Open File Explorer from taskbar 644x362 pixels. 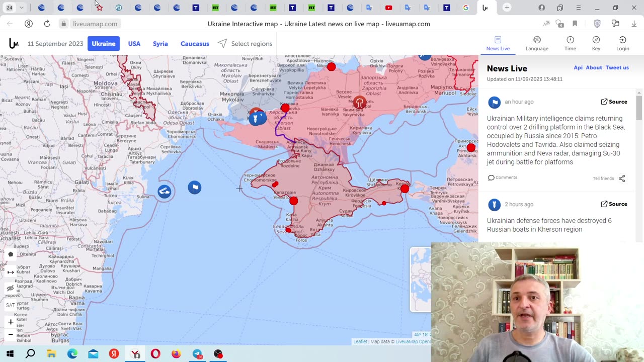[51, 354]
